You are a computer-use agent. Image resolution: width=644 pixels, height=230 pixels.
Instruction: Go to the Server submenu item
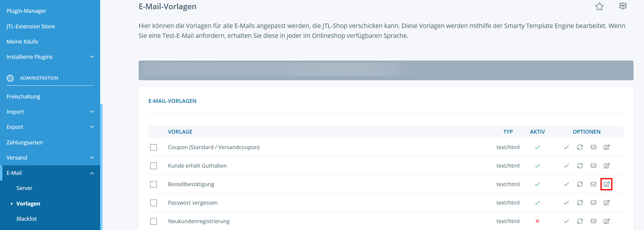[24, 188]
